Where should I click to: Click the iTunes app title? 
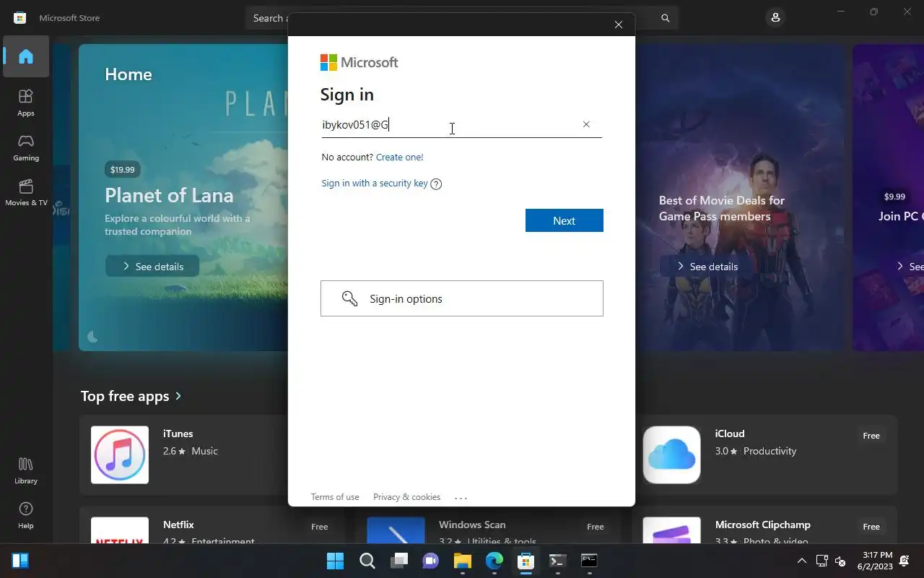click(x=178, y=433)
